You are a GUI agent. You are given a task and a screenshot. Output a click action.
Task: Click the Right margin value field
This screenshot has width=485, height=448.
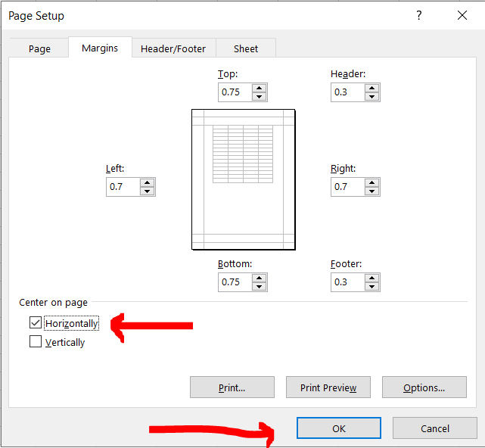pyautogui.click(x=347, y=187)
